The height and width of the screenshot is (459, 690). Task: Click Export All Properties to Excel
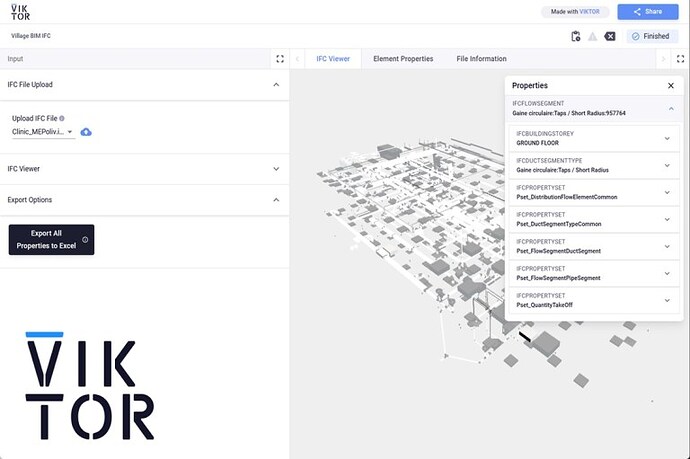[51, 240]
